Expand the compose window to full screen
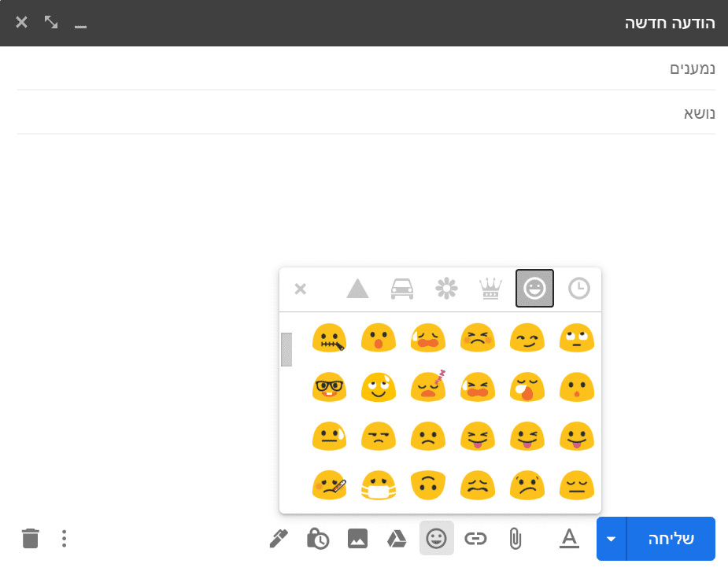This screenshot has width=728, height=571. [51, 22]
